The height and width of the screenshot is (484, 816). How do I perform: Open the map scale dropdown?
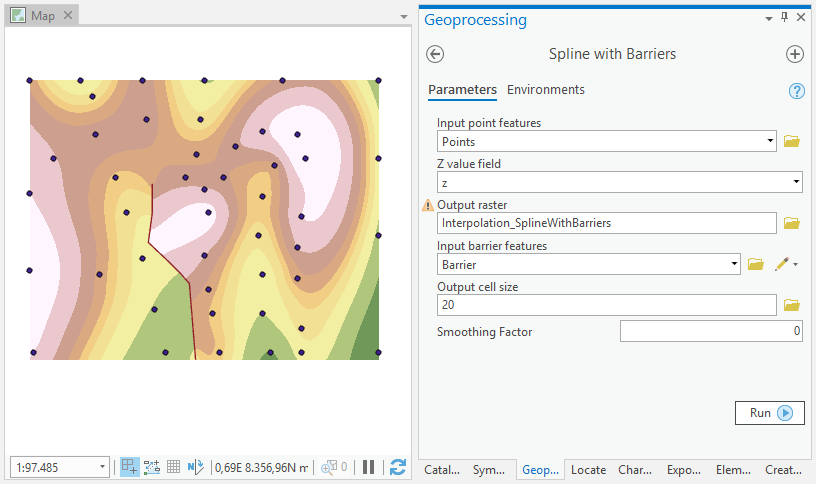pyautogui.click(x=103, y=467)
